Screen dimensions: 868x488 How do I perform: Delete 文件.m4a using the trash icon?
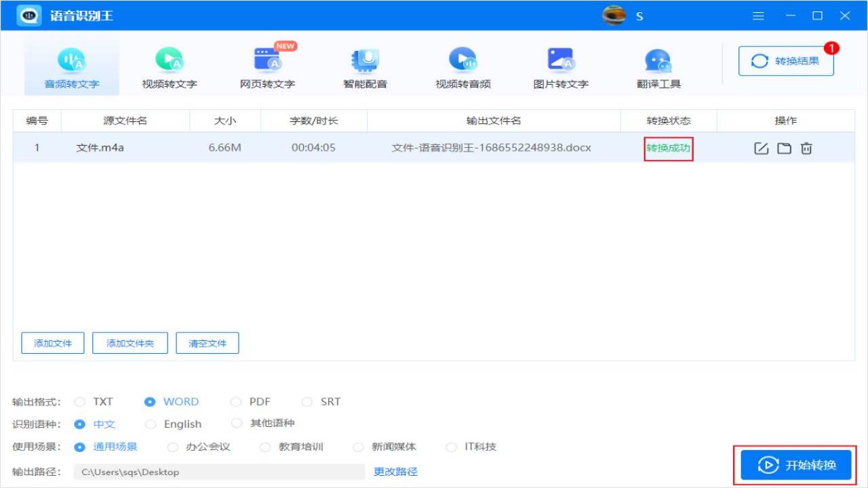pos(806,148)
